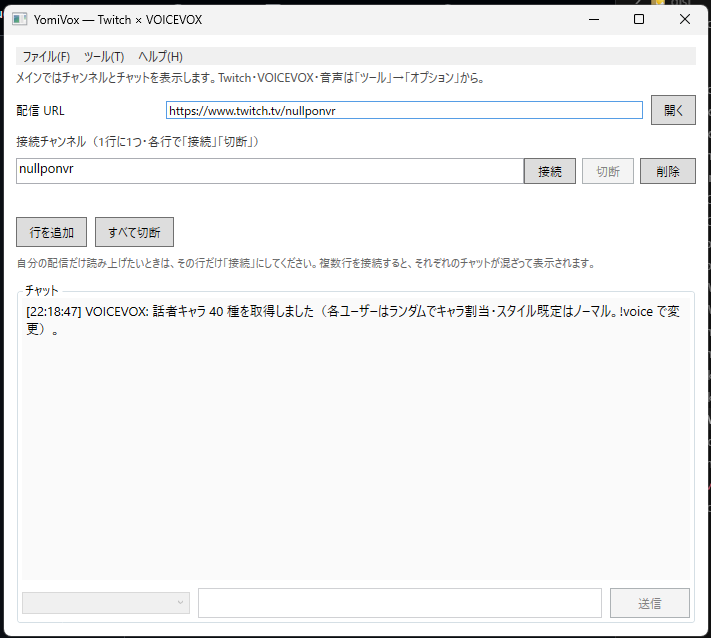Viewport: 711px width, 638px height.
Task: Click the チャット group label
Action: [x=42, y=290]
